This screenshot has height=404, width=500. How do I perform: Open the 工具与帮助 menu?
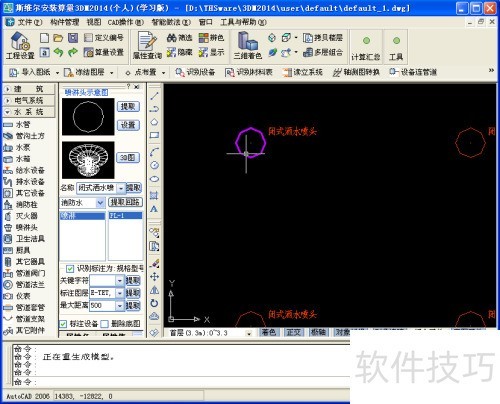click(x=243, y=22)
